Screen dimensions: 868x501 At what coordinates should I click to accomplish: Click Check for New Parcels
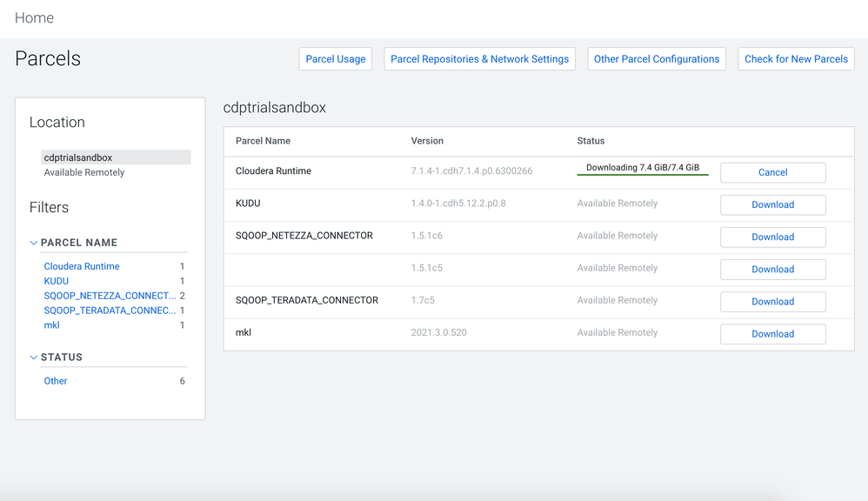(x=796, y=58)
